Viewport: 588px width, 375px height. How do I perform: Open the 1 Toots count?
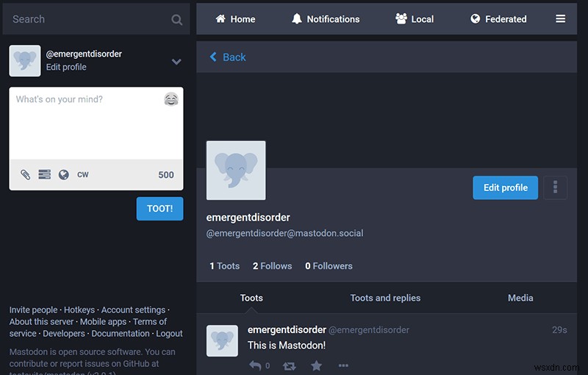pos(224,266)
